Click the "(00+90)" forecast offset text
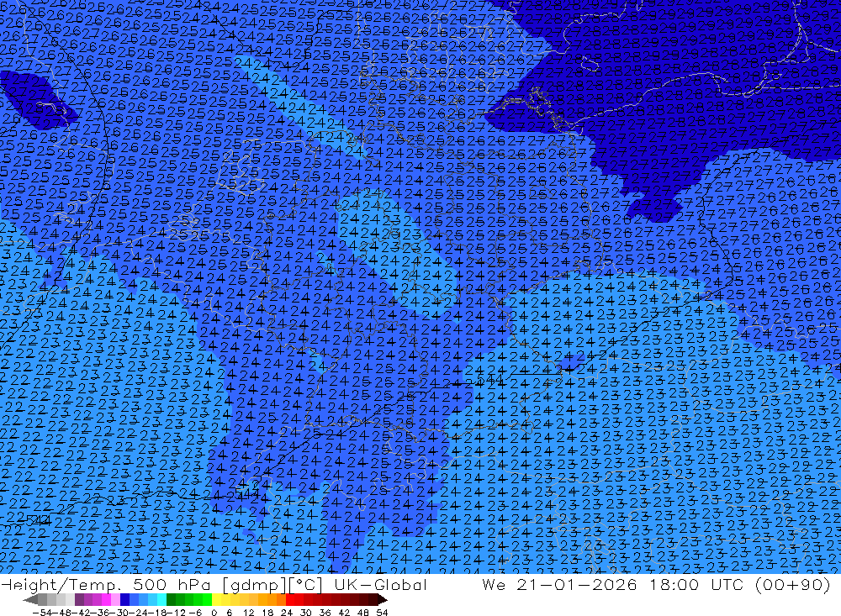The width and height of the screenshot is (841, 616). (x=792, y=585)
